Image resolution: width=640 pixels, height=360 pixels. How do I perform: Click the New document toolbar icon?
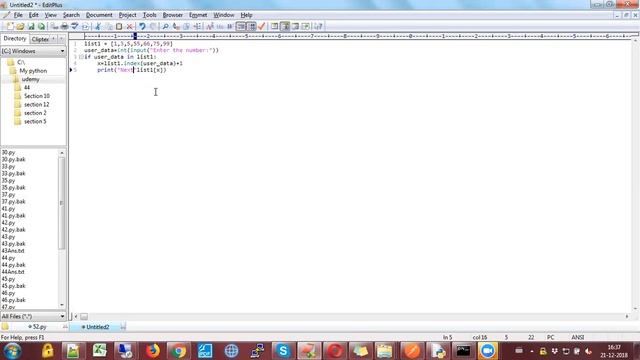pyautogui.click(x=10, y=26)
